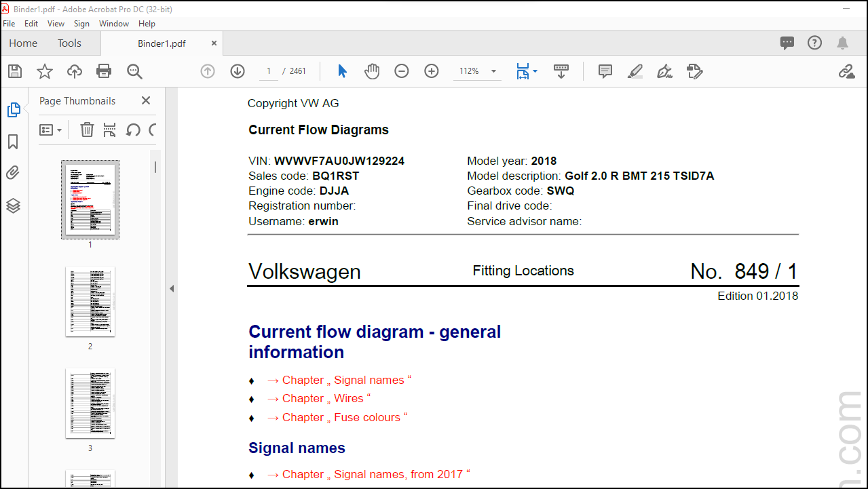
Task: Go to next page arrow
Action: click(238, 71)
